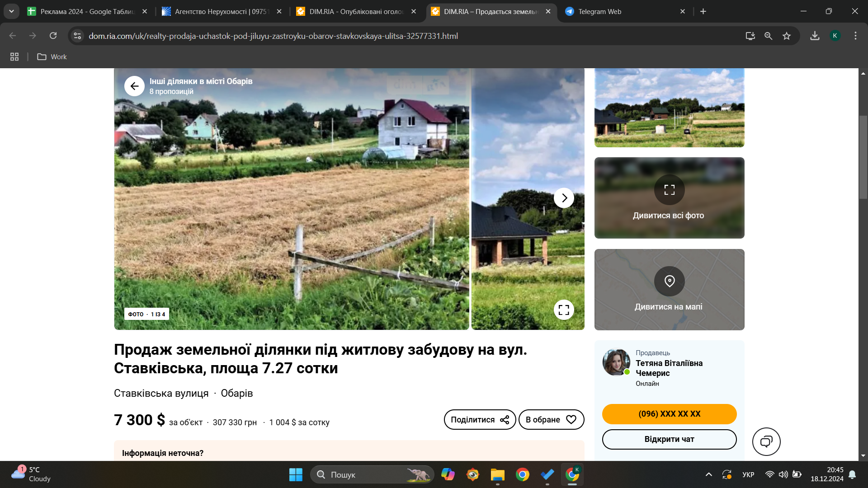Viewport: 868px width, 488px height.
Task: Click the back arrow to other plots
Action: click(134, 86)
